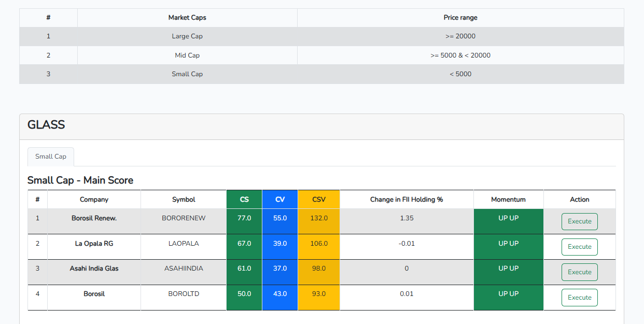The width and height of the screenshot is (644, 324).
Task: Click CV score 39.0
Action: pos(280,244)
